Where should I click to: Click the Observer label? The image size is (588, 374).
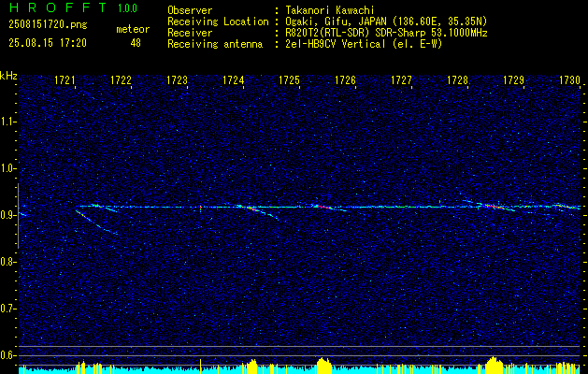pos(190,10)
